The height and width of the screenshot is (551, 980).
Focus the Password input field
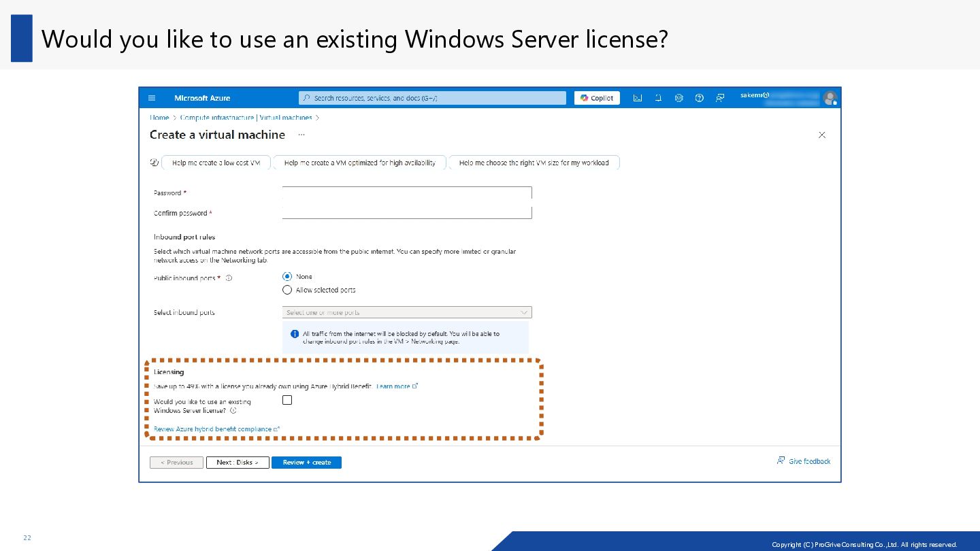tap(407, 193)
